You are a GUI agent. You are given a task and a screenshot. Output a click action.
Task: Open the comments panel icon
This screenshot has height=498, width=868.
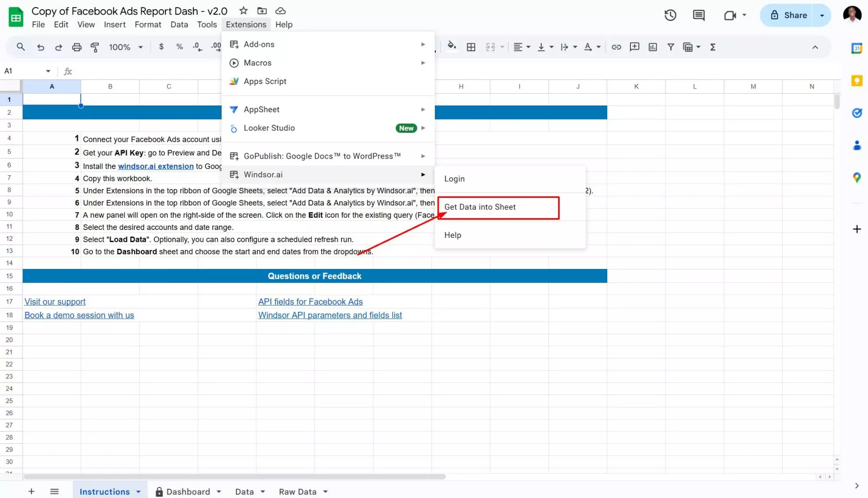[699, 15]
